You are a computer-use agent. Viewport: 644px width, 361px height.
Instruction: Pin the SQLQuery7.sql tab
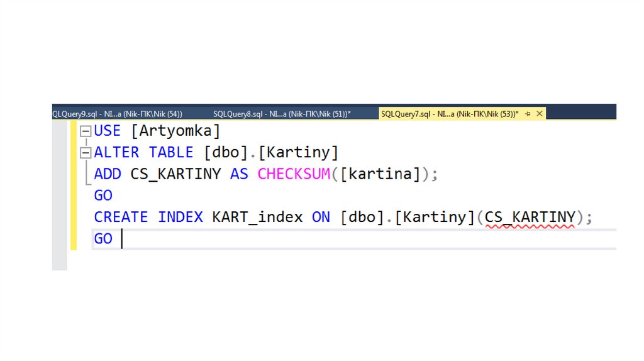click(x=528, y=114)
